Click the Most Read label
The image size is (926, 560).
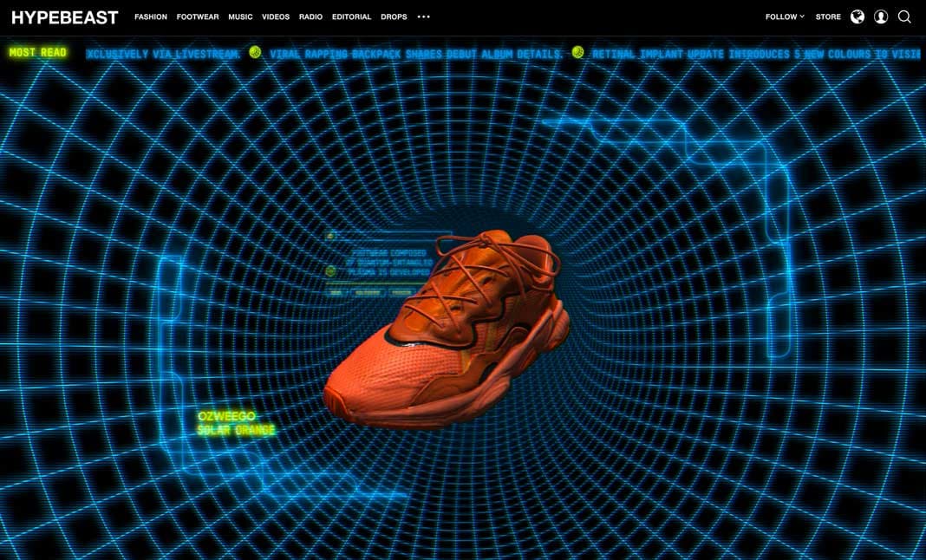[38, 53]
